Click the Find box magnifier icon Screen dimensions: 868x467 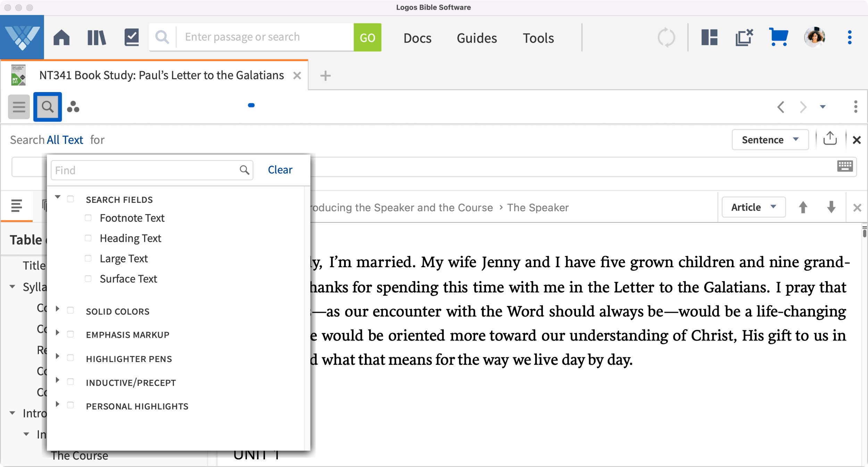pyautogui.click(x=244, y=170)
